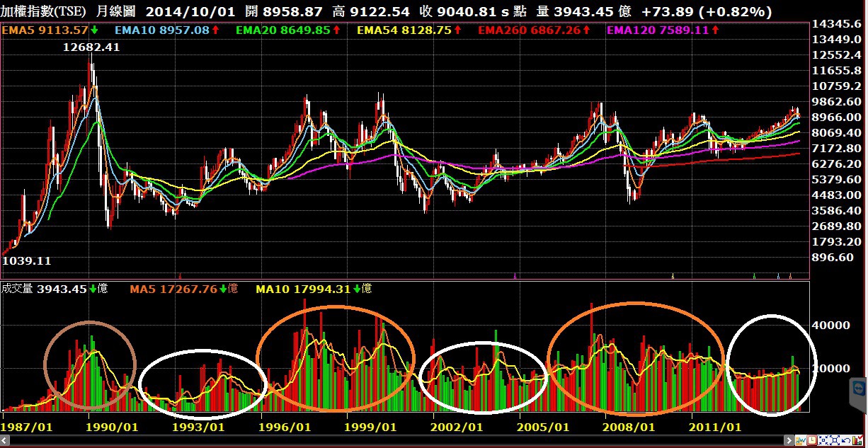868x448 pixels.
Task: Click the 896.60 price axis value
Action: 833,258
